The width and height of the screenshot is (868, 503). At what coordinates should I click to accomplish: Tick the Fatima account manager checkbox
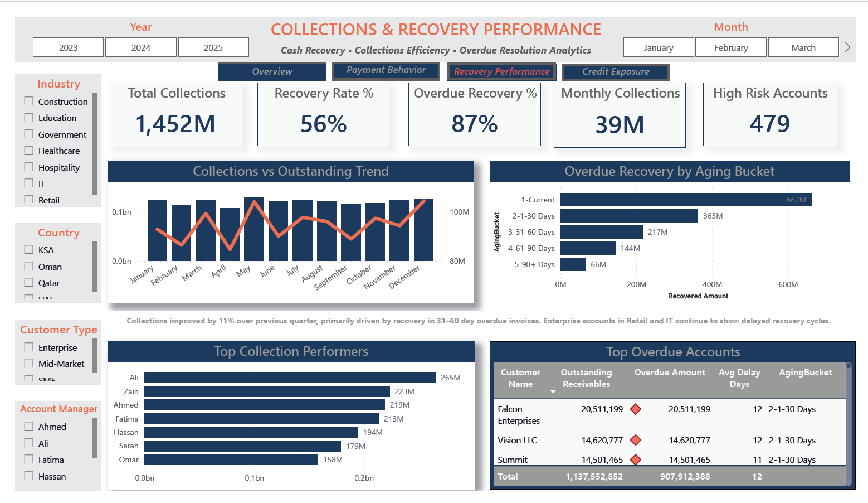click(x=29, y=460)
